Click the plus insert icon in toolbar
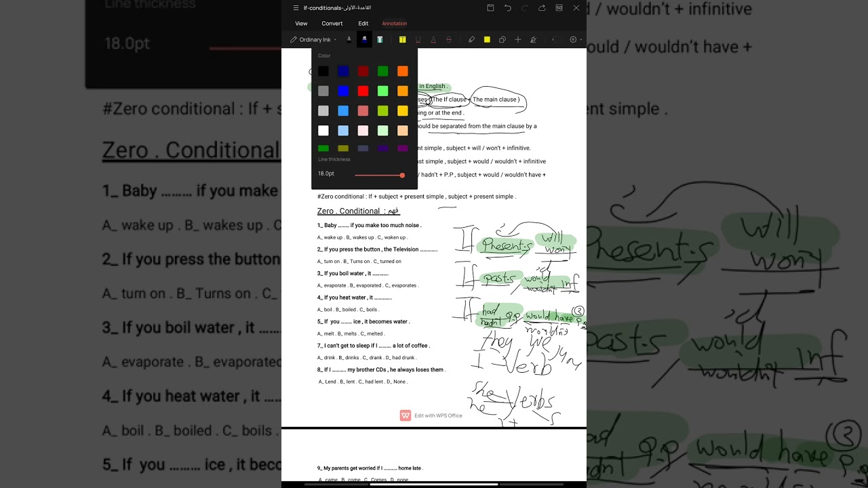The width and height of the screenshot is (868, 488). click(518, 40)
